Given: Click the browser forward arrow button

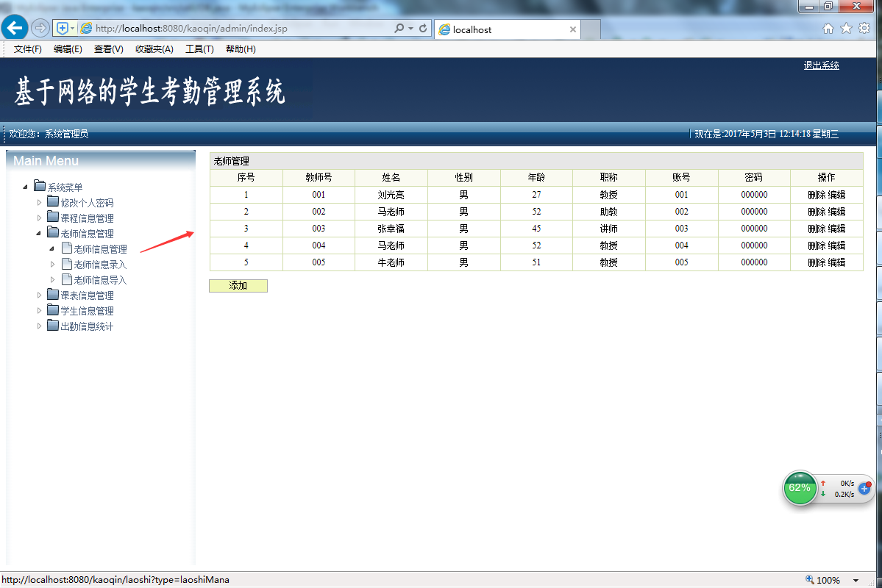Looking at the screenshot, I should [40, 27].
